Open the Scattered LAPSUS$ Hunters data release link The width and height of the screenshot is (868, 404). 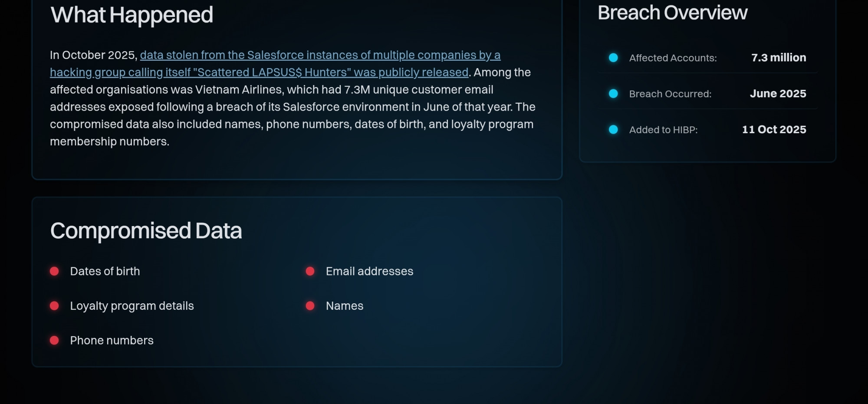(x=320, y=56)
